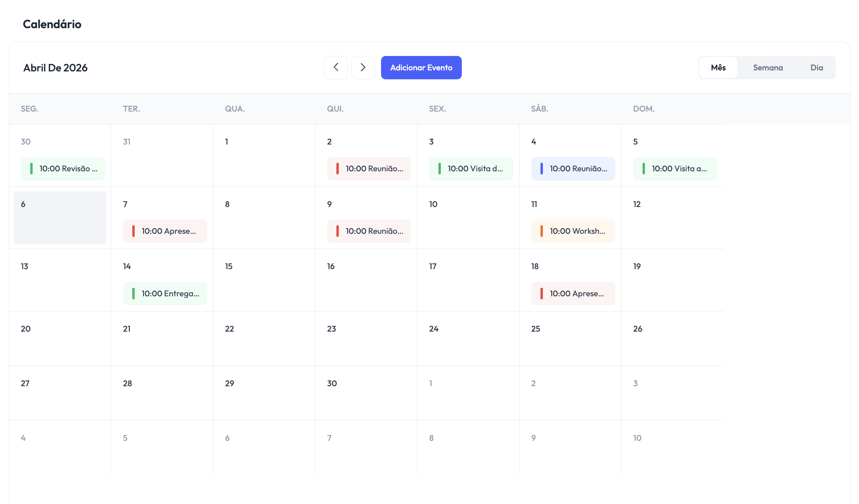Select the Mês view tab

pos(718,68)
